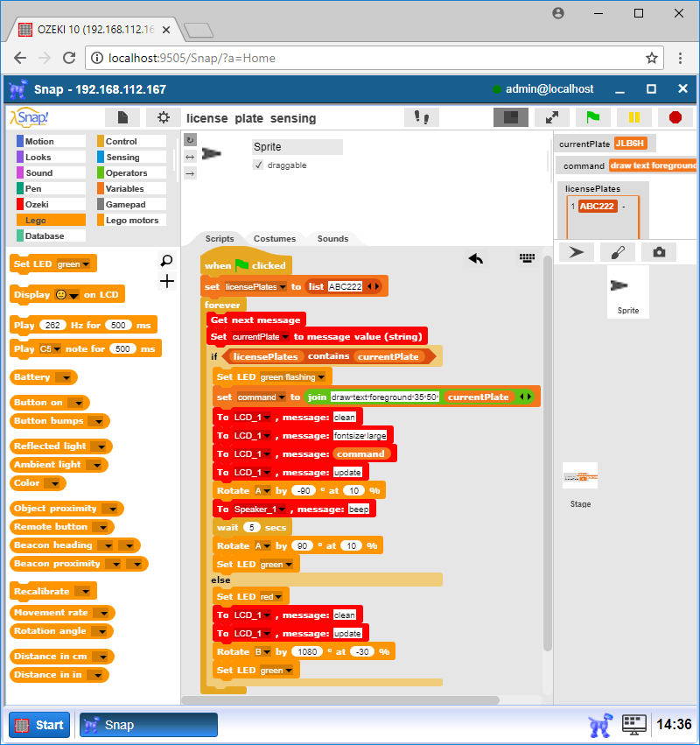Stop all scripts with red octagon
Viewport: 700px width, 745px height.
675,117
